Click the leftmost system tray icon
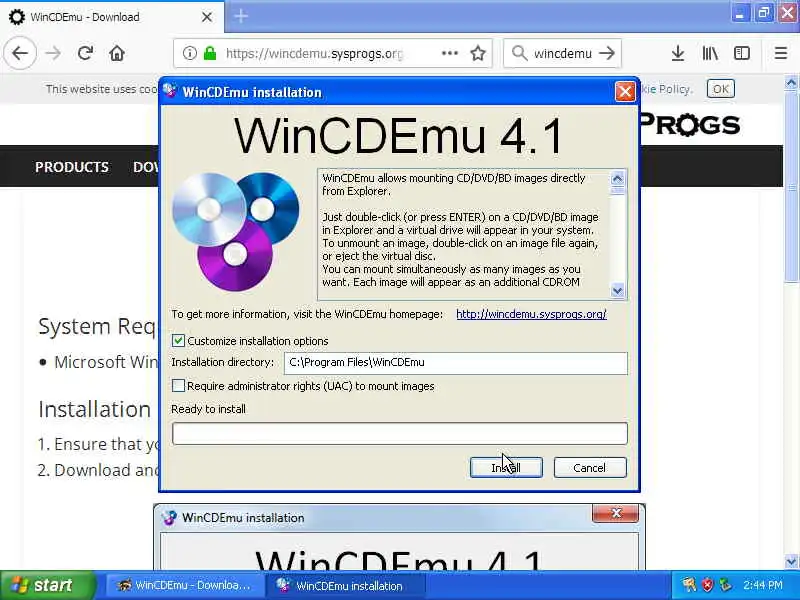This screenshot has height=600, width=800. coord(689,585)
